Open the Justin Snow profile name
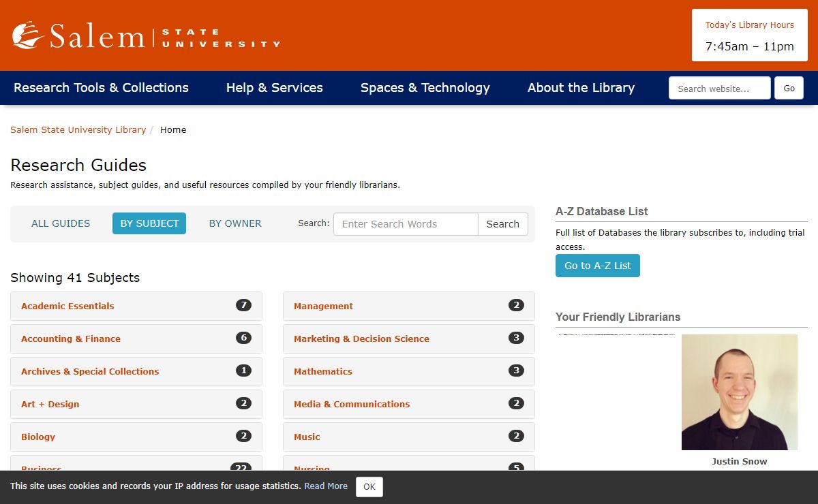The height and width of the screenshot is (504, 818). point(740,461)
